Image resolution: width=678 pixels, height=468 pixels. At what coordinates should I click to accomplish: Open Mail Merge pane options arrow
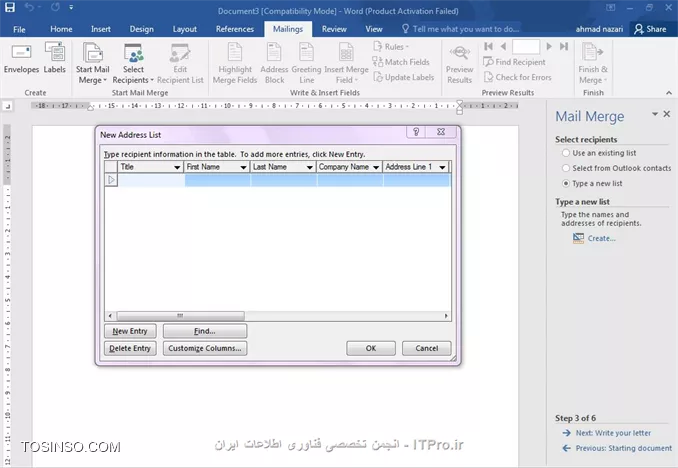[x=655, y=114]
